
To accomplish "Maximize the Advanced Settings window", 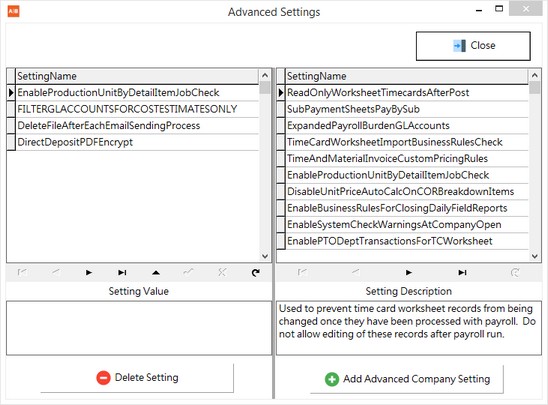I will 499,9.
